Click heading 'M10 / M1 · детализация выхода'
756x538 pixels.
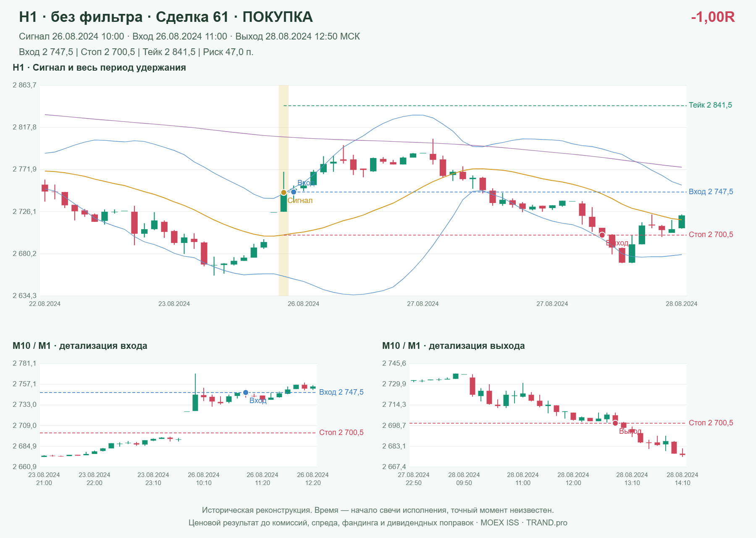click(x=454, y=346)
